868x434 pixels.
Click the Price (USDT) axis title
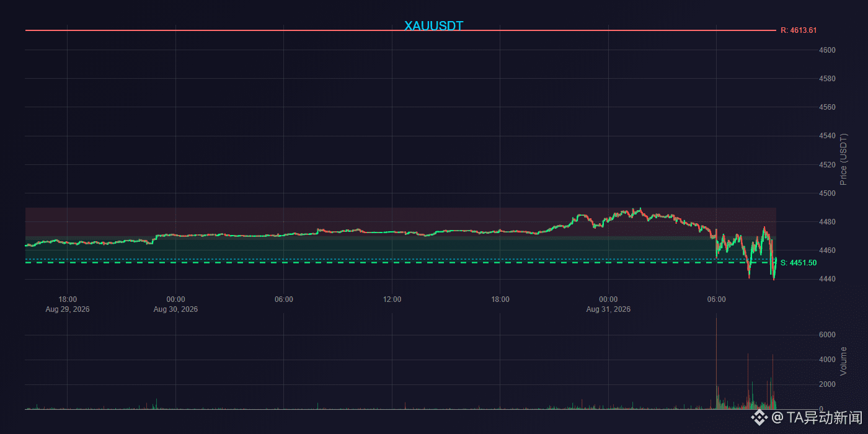tap(843, 159)
